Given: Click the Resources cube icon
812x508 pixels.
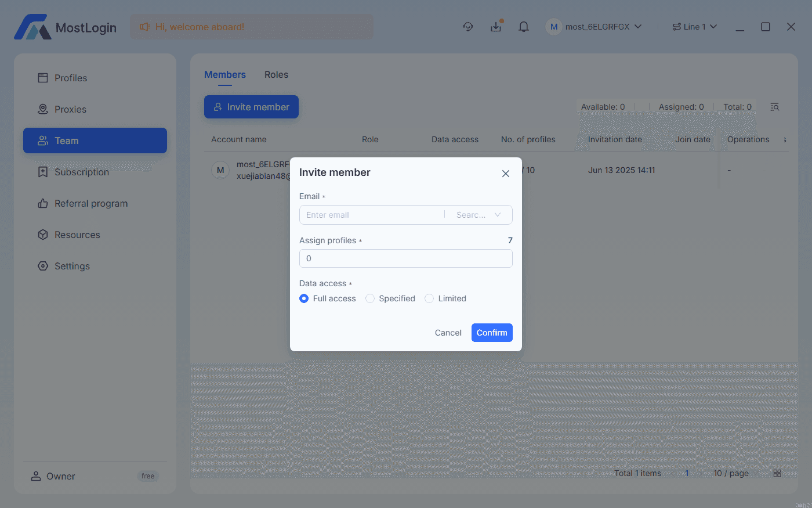Looking at the screenshot, I should pyautogui.click(x=43, y=235).
